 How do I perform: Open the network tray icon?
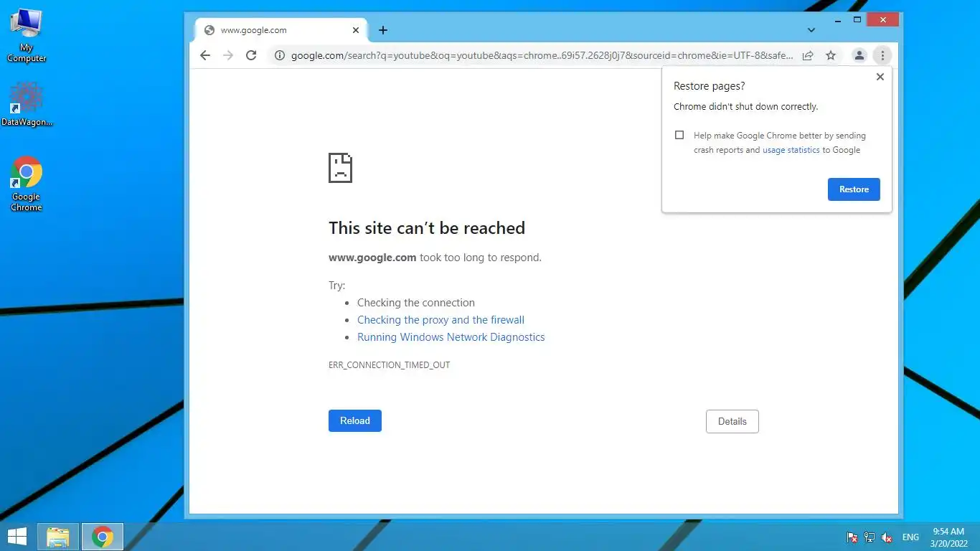[870, 537]
